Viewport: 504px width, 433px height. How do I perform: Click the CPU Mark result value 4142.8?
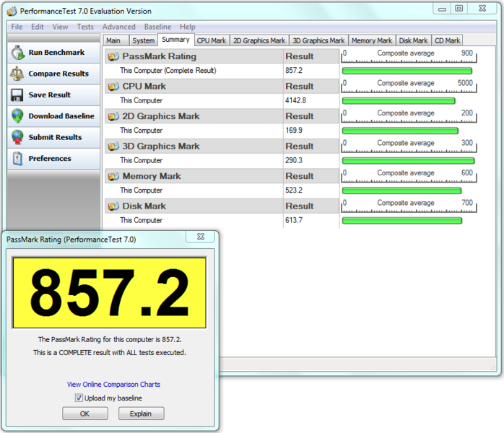click(x=296, y=100)
